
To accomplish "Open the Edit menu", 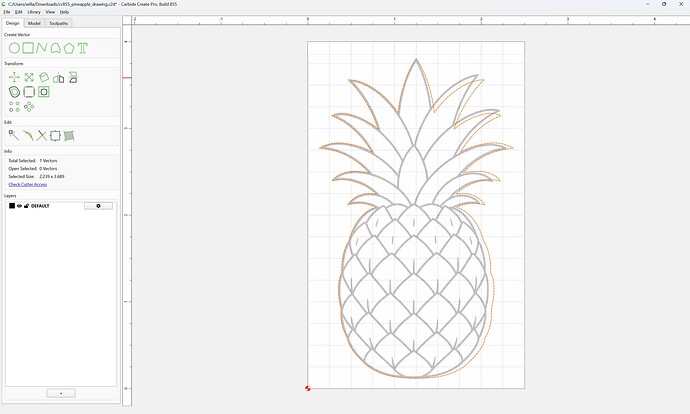I will point(18,12).
